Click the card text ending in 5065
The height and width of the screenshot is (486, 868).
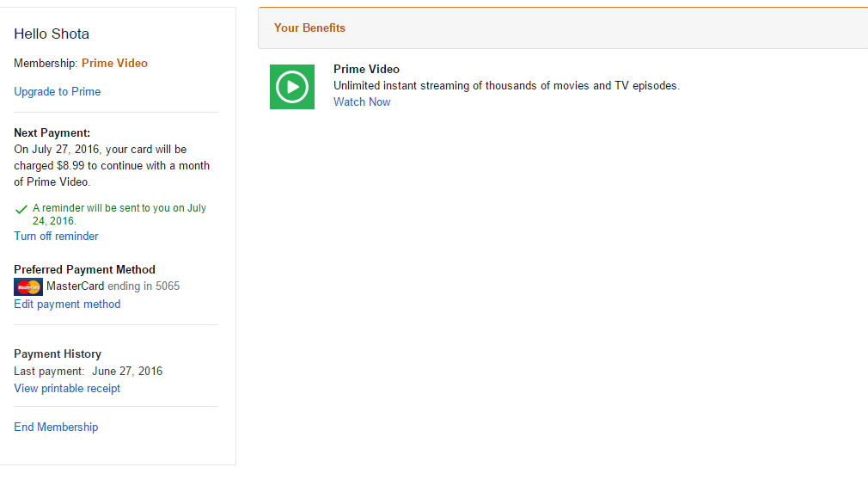pyautogui.click(x=113, y=286)
